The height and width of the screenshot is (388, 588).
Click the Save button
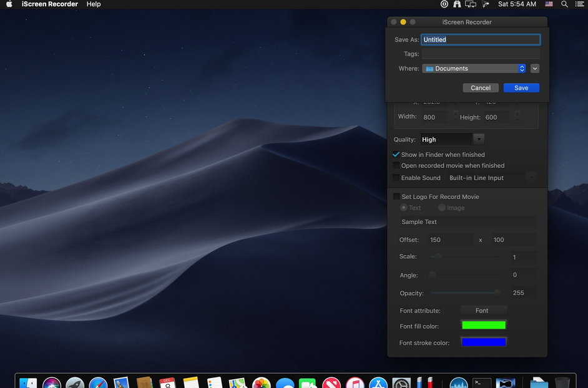[521, 88]
